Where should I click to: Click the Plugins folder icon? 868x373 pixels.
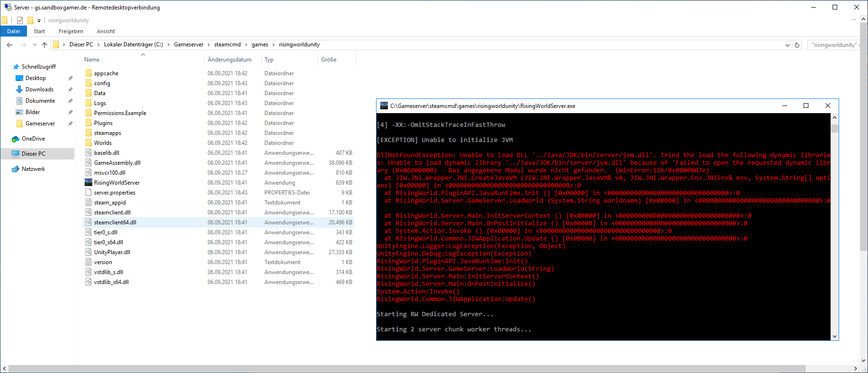click(x=88, y=123)
